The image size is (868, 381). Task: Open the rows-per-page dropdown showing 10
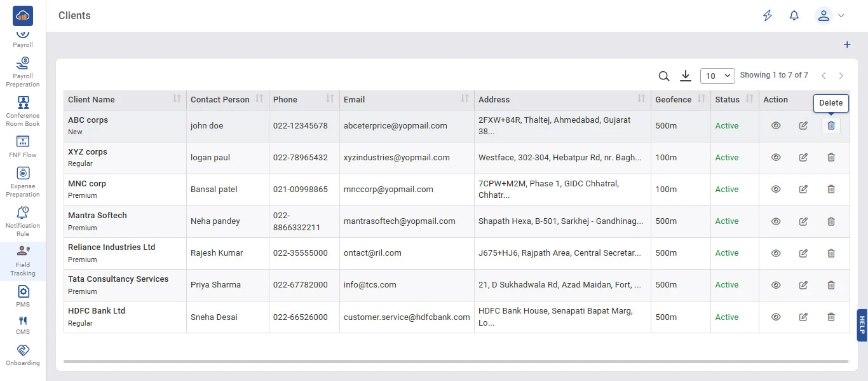[717, 76]
